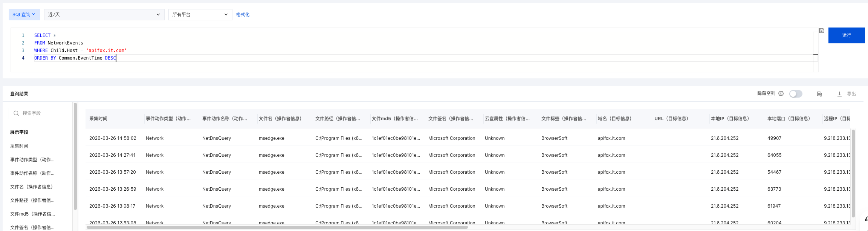The height and width of the screenshot is (231, 868).
Task: Click the 采集时间 column header
Action: 98,119
